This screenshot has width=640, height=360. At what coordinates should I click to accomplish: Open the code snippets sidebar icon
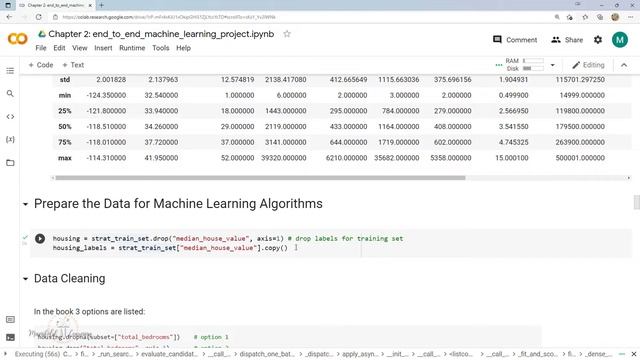pyautogui.click(x=10, y=116)
